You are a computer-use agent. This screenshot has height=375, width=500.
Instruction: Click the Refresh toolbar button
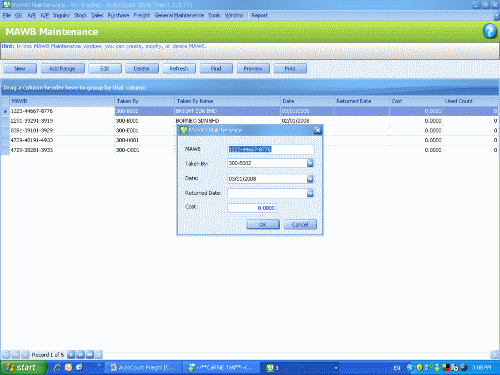coord(179,69)
